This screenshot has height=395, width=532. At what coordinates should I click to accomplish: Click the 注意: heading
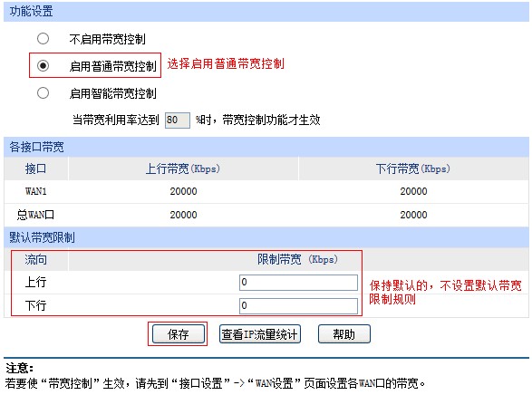point(19,368)
